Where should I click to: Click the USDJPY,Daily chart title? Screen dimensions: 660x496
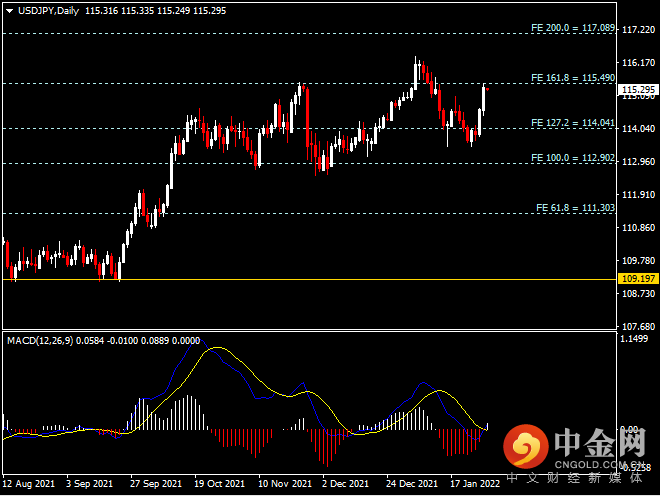(x=48, y=11)
